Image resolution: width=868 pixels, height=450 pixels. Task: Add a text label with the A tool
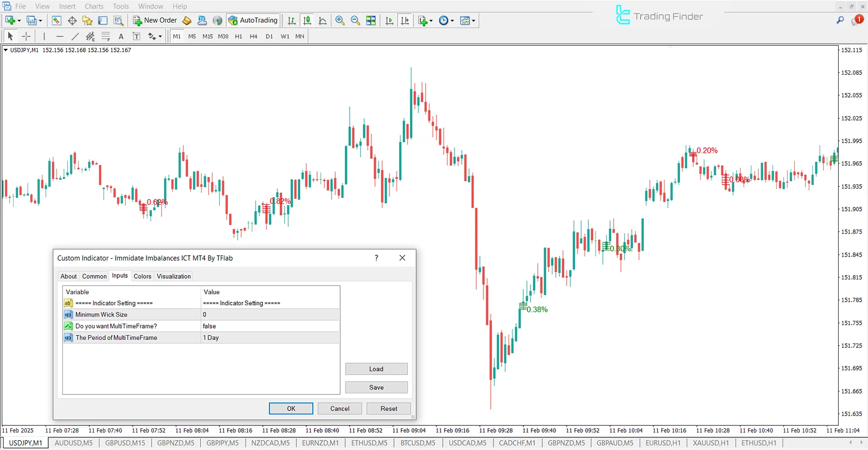(121, 36)
